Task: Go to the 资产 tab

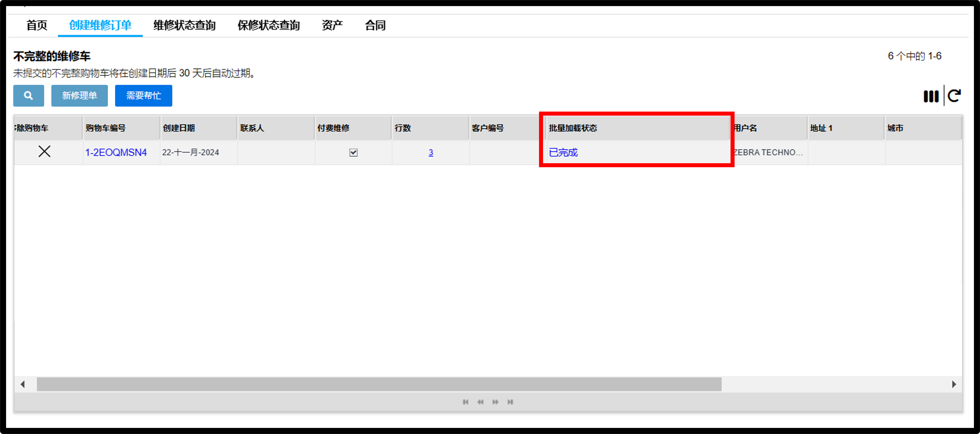Action: [x=333, y=26]
